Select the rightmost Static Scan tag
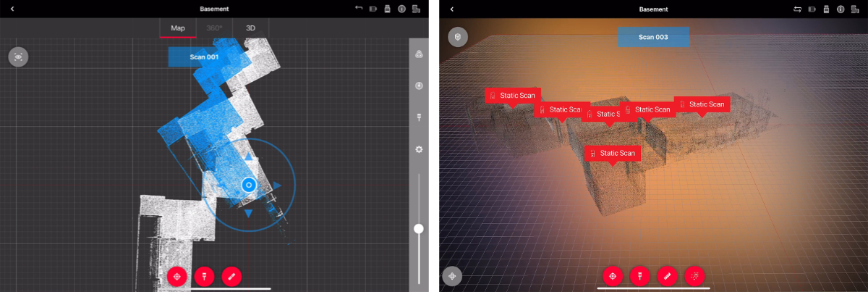The image size is (868, 292). (x=702, y=104)
